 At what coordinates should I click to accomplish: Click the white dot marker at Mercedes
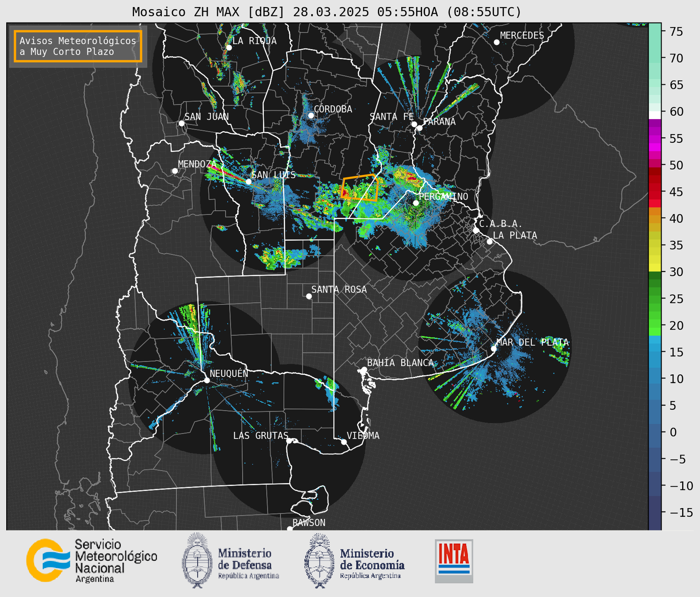497,42
